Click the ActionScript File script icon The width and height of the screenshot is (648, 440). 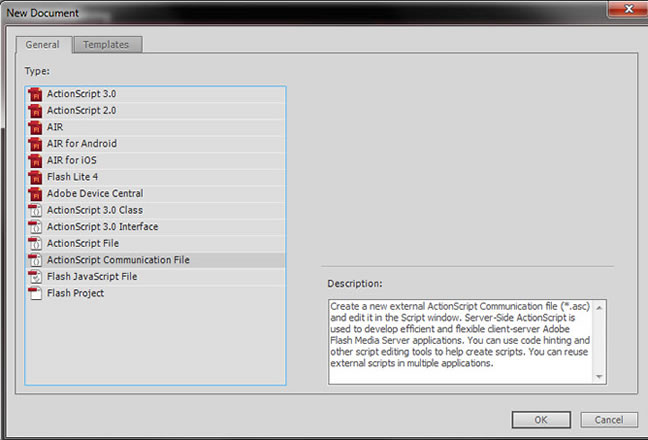[x=35, y=243]
